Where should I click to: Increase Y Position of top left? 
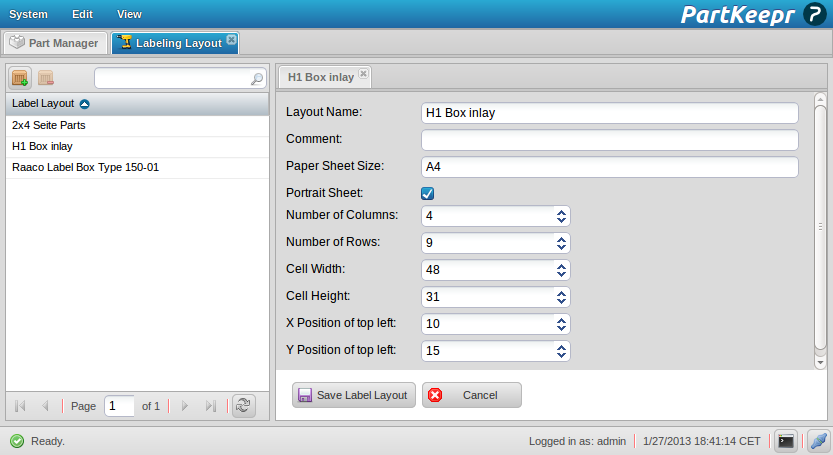562,347
